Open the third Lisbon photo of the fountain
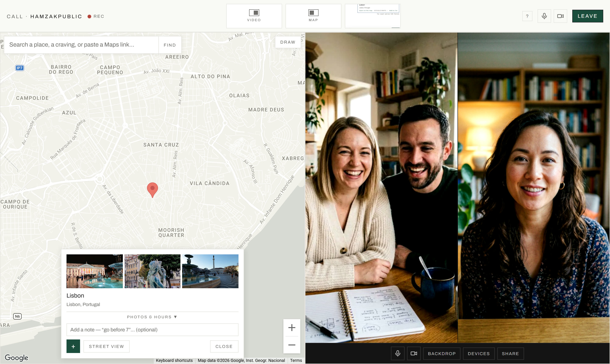The width and height of the screenshot is (610, 364). tap(210, 271)
